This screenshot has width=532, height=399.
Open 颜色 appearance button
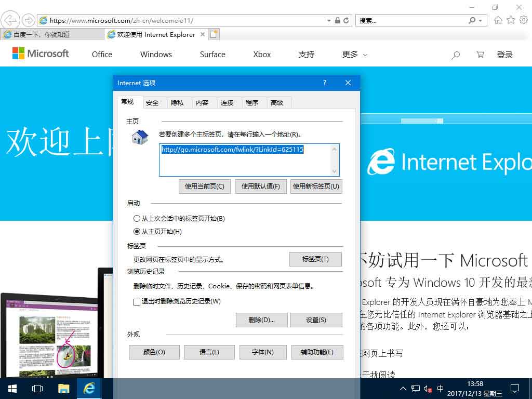coord(154,352)
